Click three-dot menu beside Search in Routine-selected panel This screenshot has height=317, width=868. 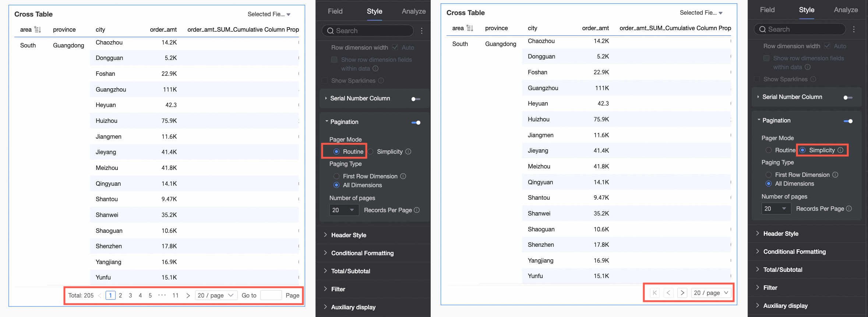tap(422, 31)
